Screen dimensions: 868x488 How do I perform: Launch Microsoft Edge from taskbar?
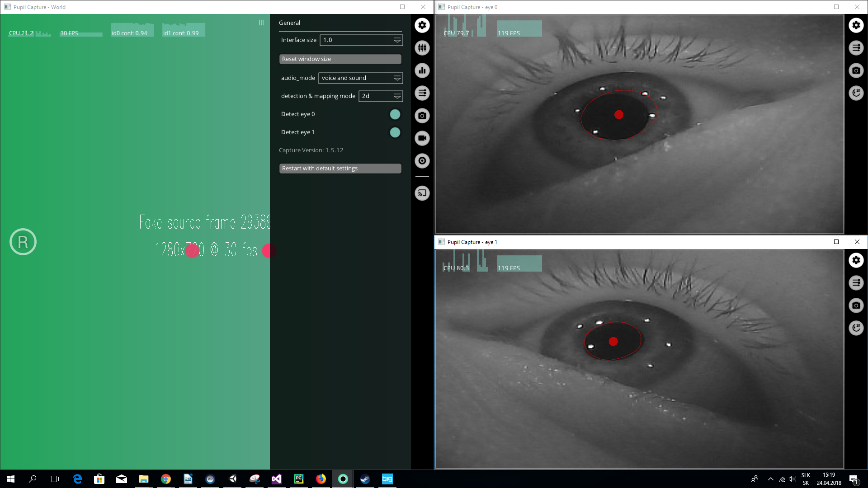[77, 479]
